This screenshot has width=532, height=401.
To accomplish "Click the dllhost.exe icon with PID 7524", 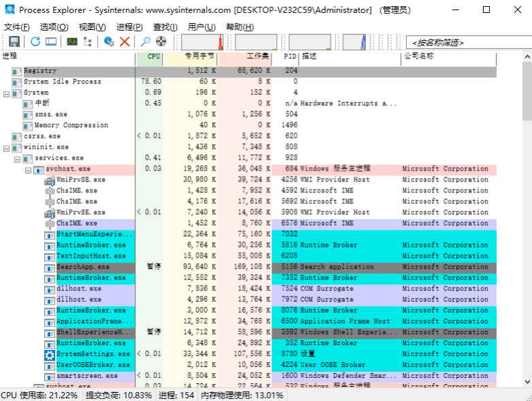I will coord(50,290).
